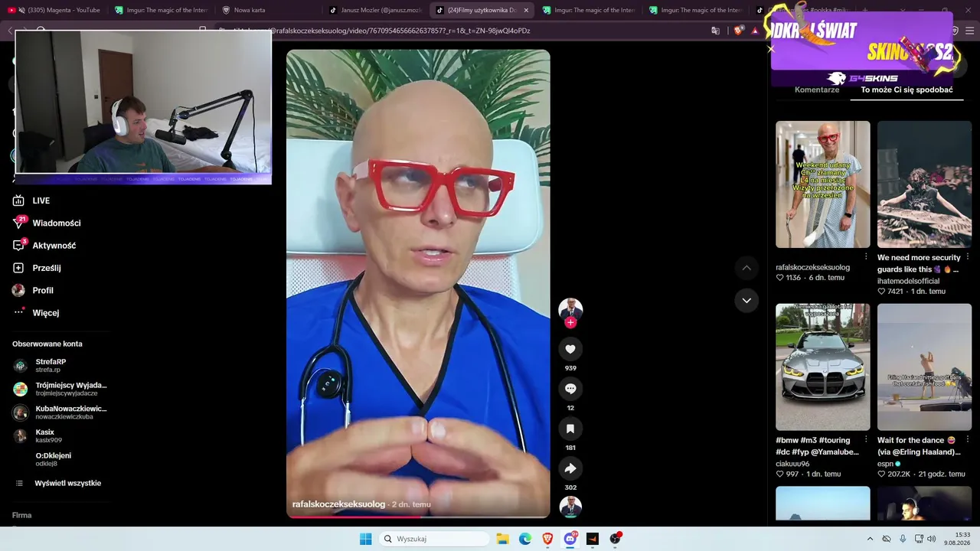Switch to 'To może Ci się spodobać' tab
Image resolution: width=980 pixels, height=551 pixels.
906,90
